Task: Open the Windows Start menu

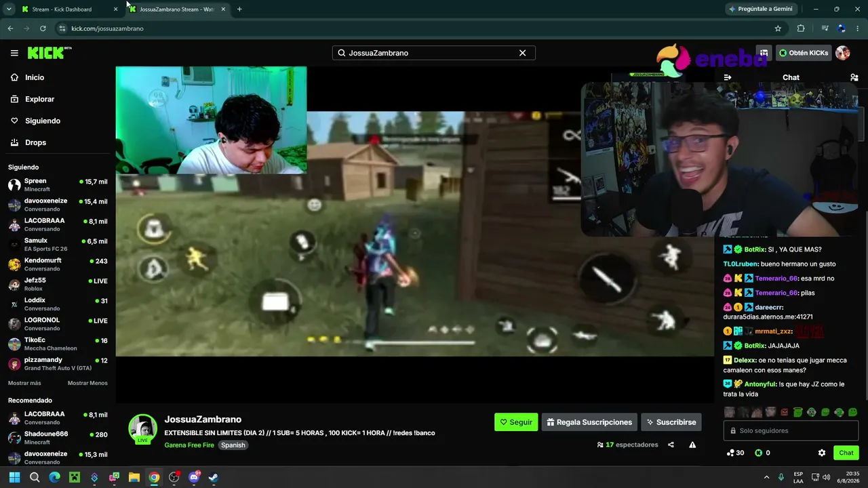Action: point(14,477)
